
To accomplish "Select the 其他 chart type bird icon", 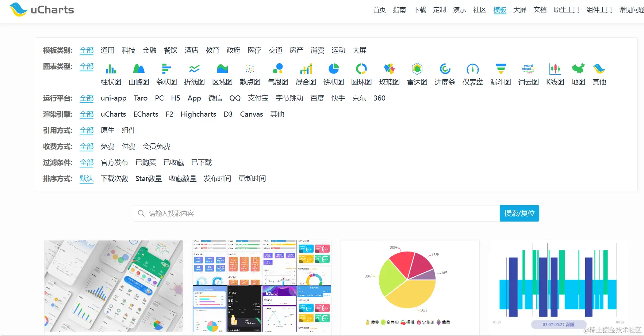I will pyautogui.click(x=599, y=69).
